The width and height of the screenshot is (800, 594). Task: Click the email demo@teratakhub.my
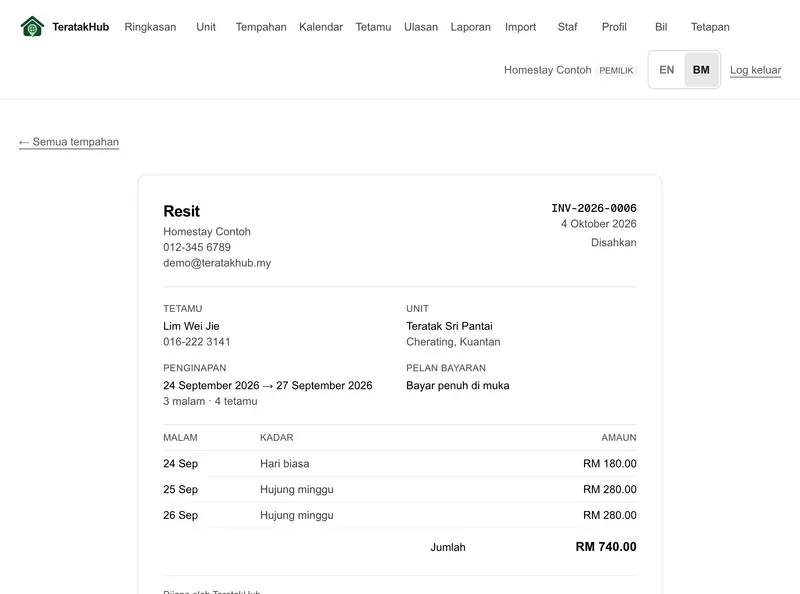pyautogui.click(x=217, y=263)
